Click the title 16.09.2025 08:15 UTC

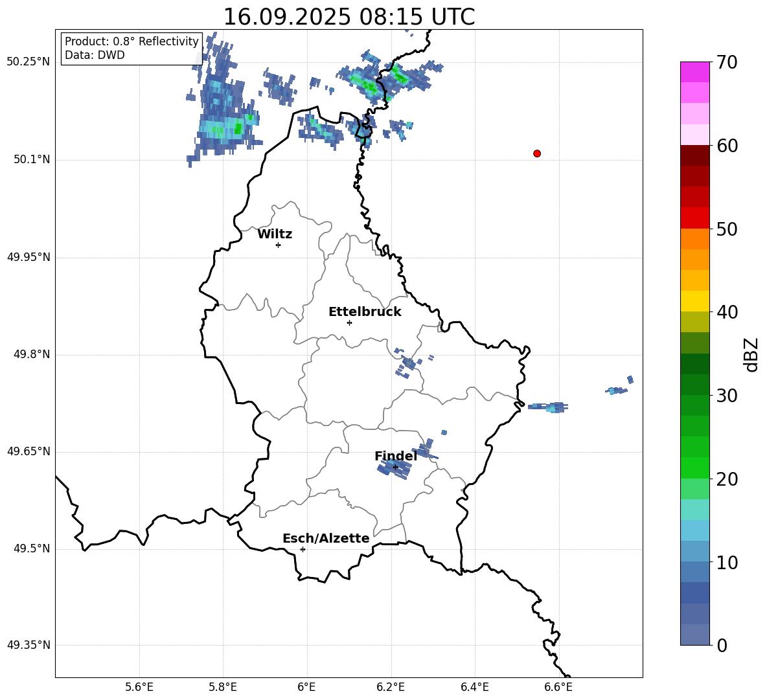[x=349, y=17]
